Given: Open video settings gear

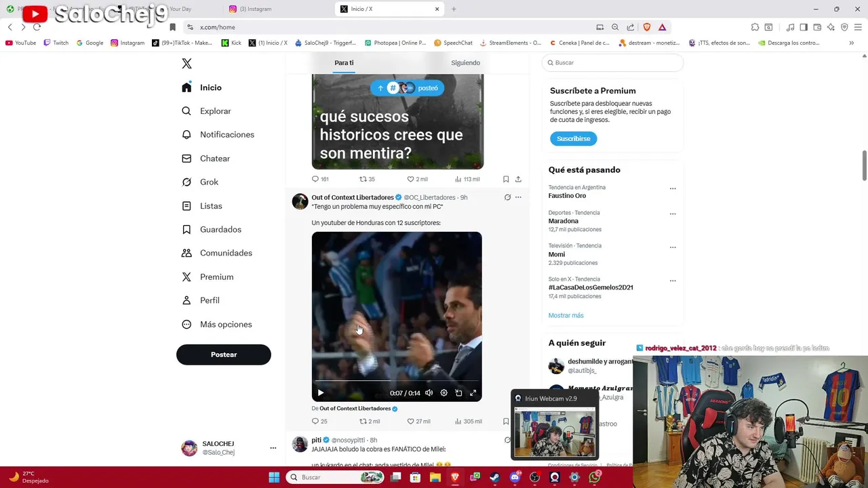Looking at the screenshot, I should tap(443, 392).
